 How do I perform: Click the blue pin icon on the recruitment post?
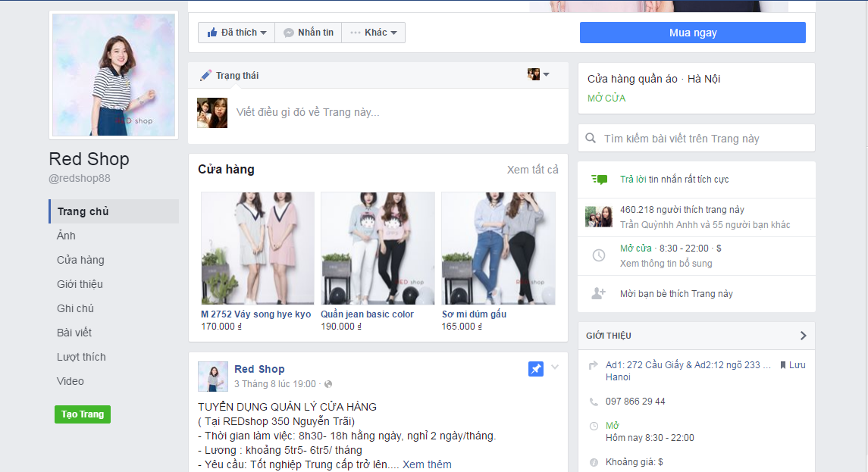coord(536,369)
